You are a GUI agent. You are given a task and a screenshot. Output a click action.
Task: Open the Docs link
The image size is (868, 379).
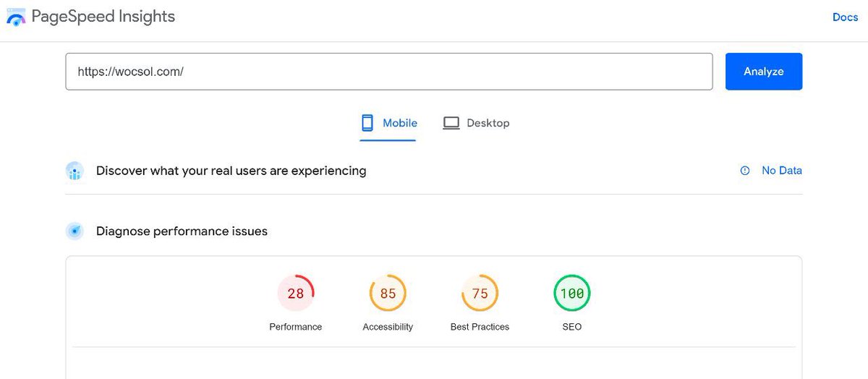click(x=845, y=17)
